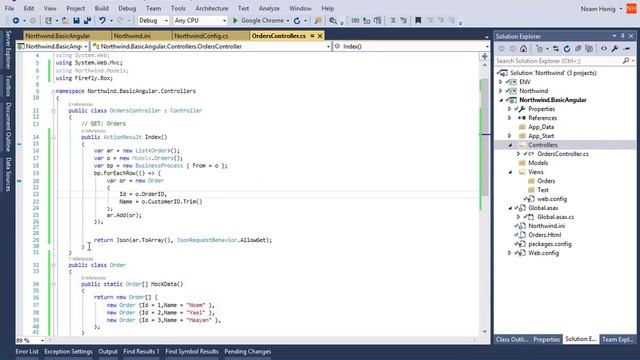Open the Architecture menu

(x=211, y=8)
